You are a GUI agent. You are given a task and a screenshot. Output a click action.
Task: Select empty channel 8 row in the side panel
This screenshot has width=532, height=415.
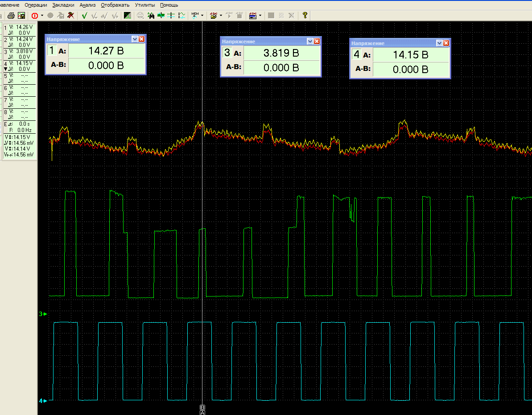pyautogui.click(x=19, y=114)
